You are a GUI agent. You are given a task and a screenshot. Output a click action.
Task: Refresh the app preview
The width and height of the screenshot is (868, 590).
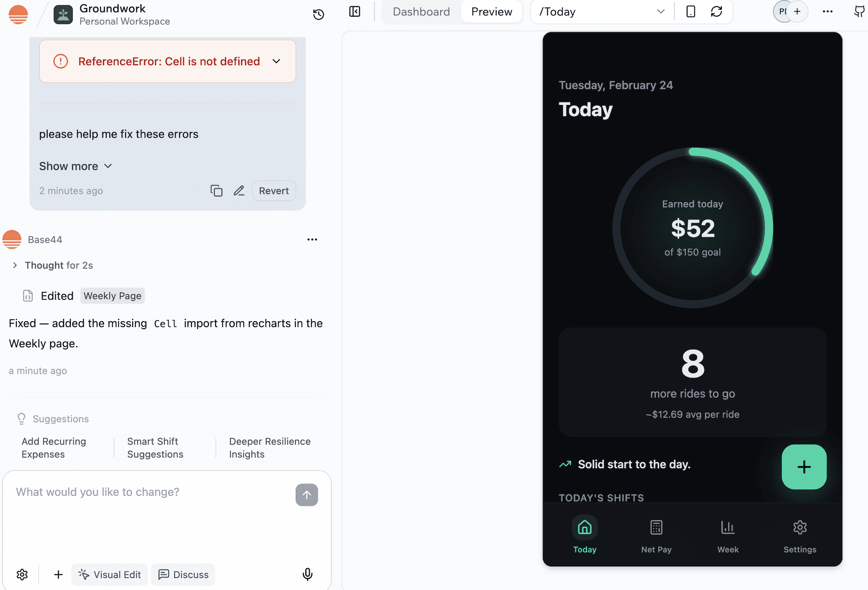tap(716, 12)
